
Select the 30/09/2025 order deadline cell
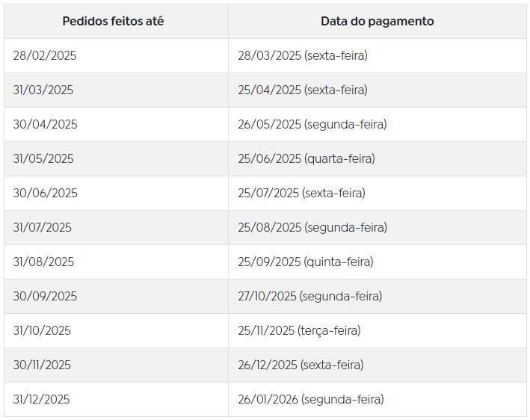[45, 296]
